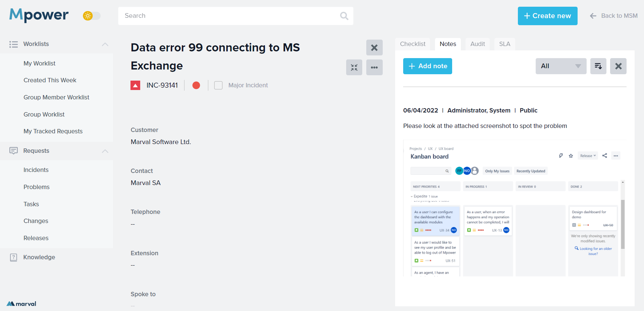Check the Major Incident checkbox
This screenshot has height=311, width=644.
click(218, 85)
